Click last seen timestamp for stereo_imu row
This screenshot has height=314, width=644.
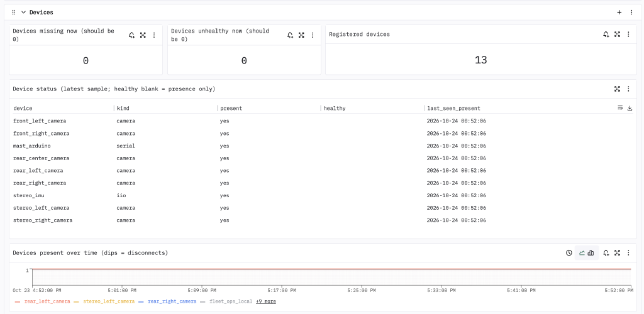(x=457, y=195)
